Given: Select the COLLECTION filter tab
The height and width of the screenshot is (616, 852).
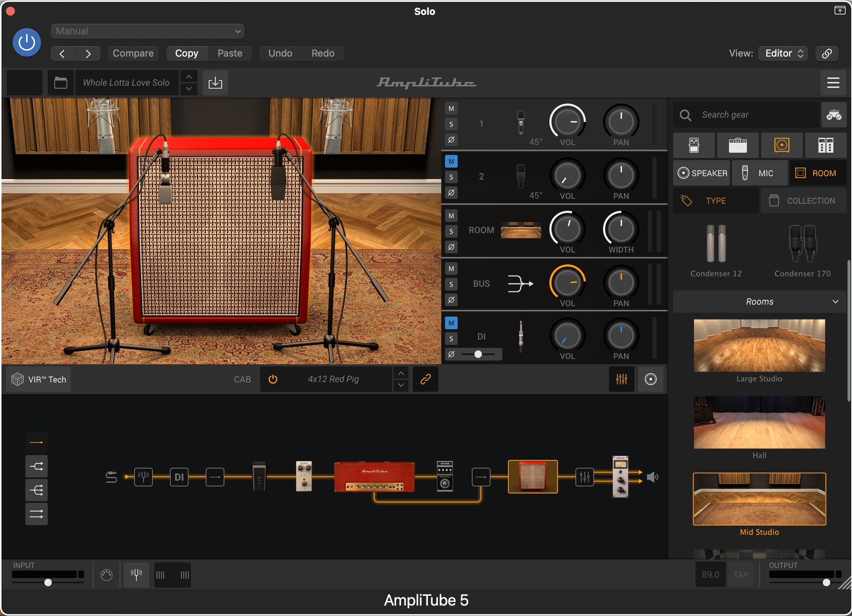Looking at the screenshot, I should pos(804,201).
